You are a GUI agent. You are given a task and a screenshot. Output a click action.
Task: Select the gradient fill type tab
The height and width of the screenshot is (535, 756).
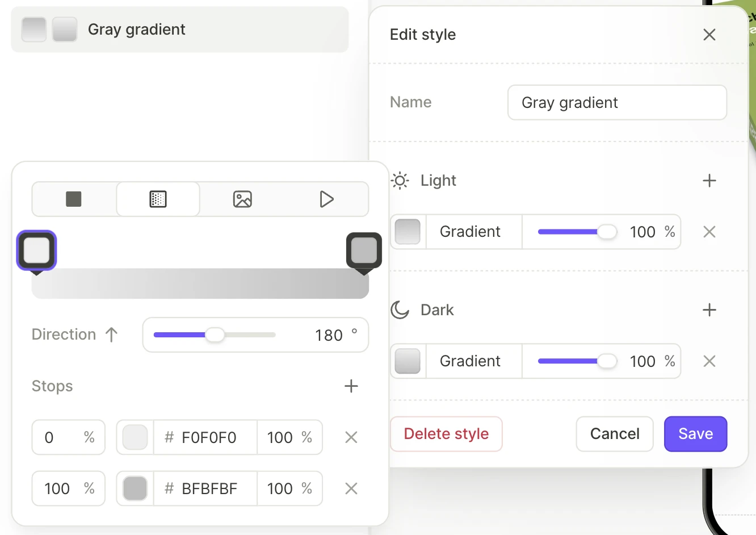pos(158,199)
